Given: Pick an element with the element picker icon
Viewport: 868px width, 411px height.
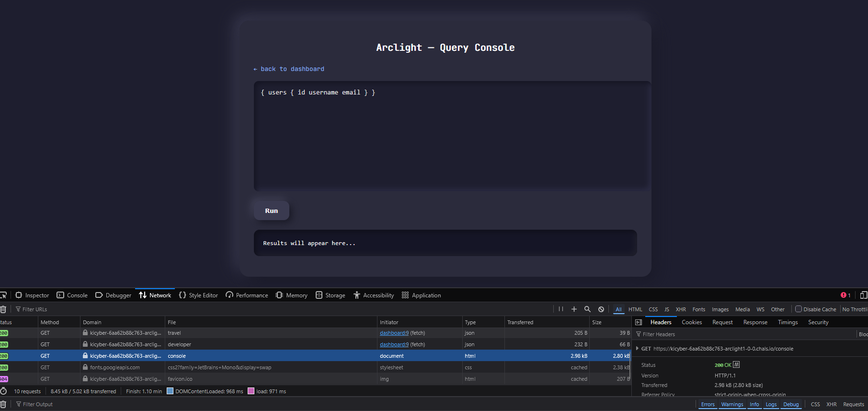Looking at the screenshot, I should pos(3,295).
